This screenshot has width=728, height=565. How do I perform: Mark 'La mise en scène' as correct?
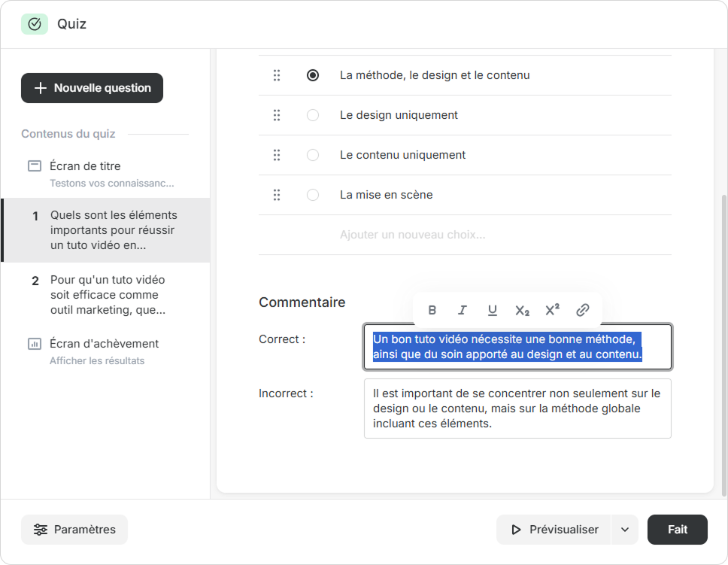tap(313, 195)
